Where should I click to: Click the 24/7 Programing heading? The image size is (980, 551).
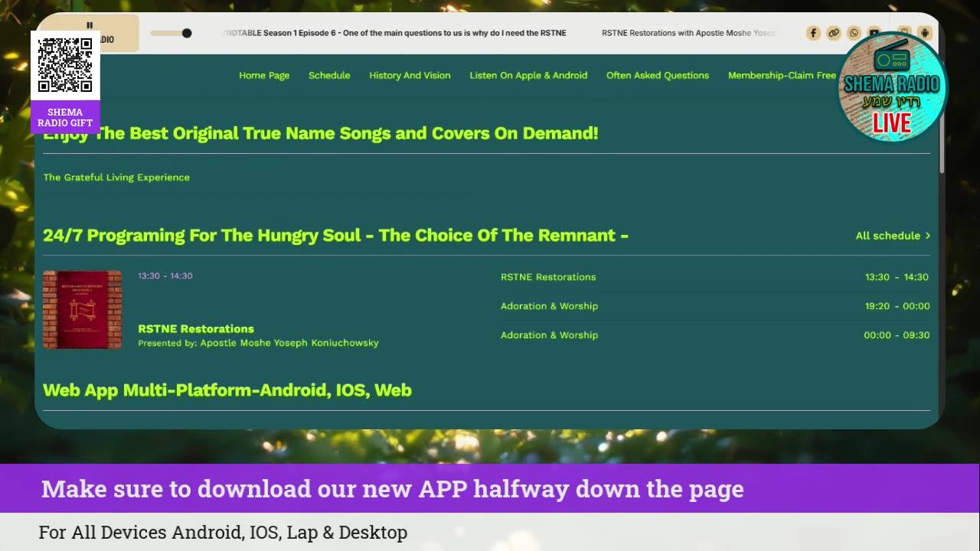click(335, 235)
